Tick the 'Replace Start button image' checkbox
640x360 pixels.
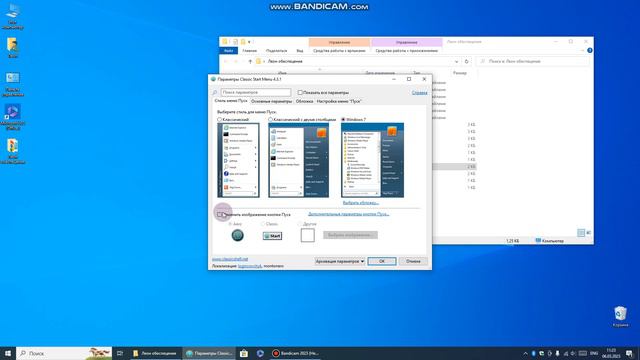220,214
